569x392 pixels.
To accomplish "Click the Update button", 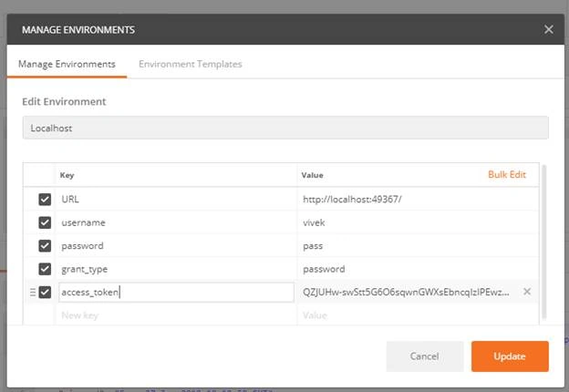I will tap(510, 356).
